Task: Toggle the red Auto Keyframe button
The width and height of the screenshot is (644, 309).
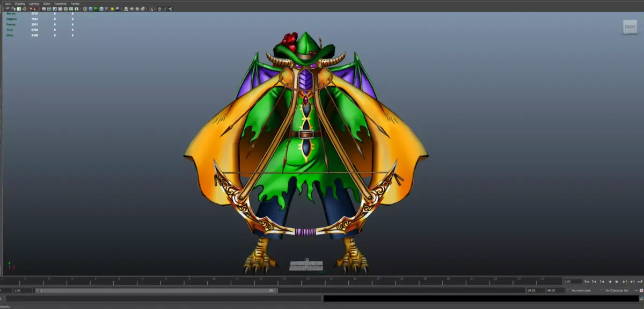Action: [x=641, y=290]
